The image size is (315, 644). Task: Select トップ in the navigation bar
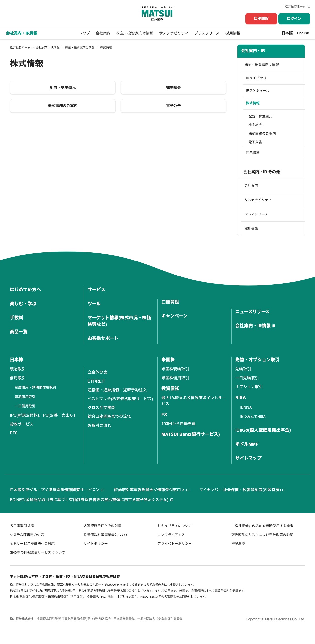(84, 33)
